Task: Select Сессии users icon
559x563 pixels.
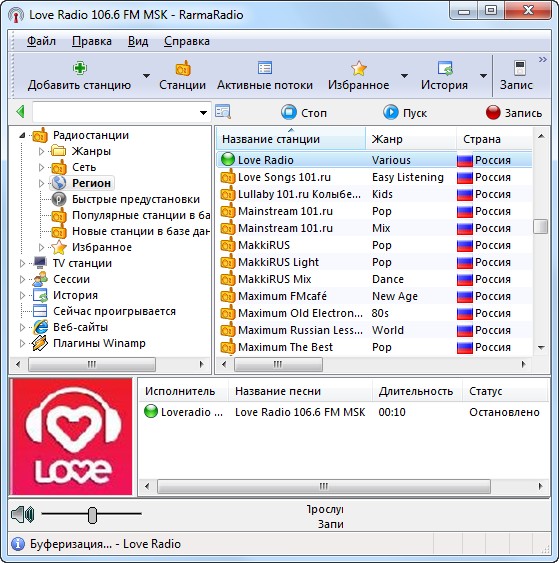Action: pos(40,279)
